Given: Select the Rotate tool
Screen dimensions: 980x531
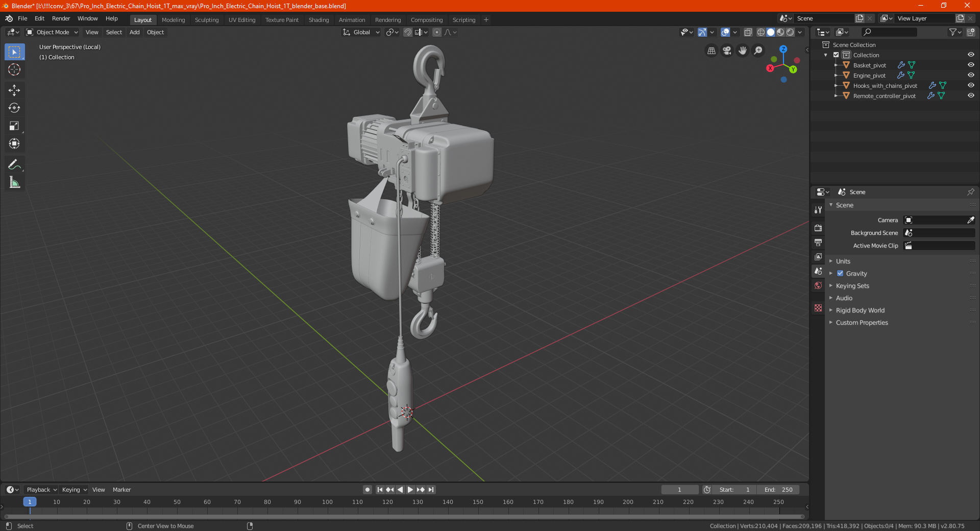Looking at the screenshot, I should (14, 108).
